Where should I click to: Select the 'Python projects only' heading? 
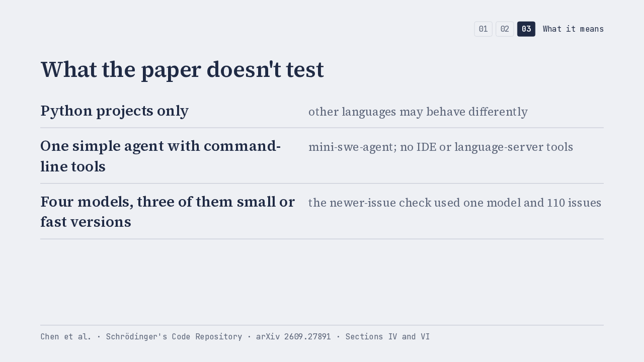(114, 111)
